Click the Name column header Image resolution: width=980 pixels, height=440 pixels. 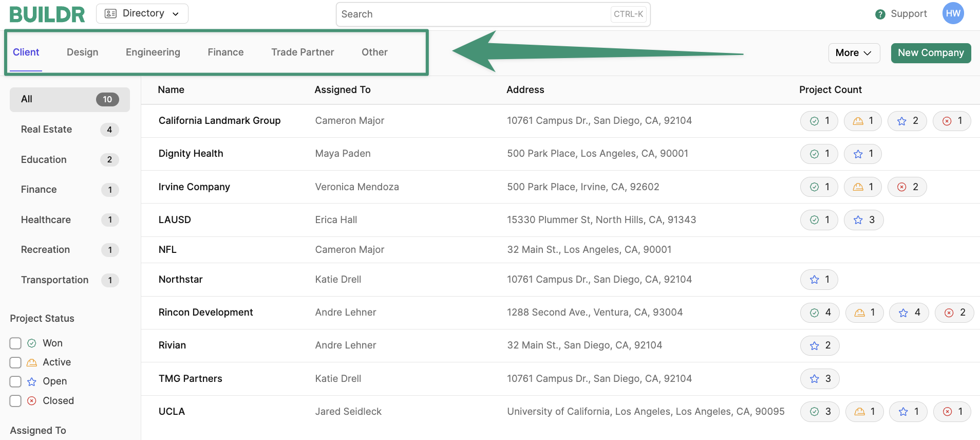tap(171, 90)
